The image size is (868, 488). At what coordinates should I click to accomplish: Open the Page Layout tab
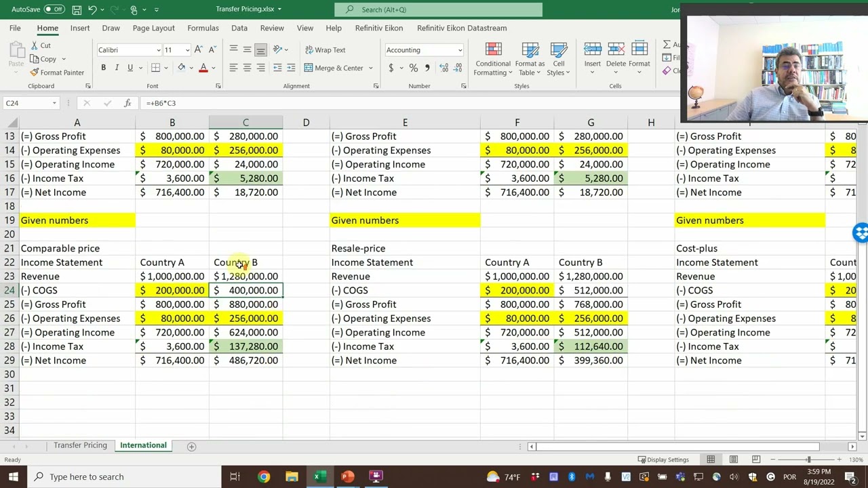(153, 28)
